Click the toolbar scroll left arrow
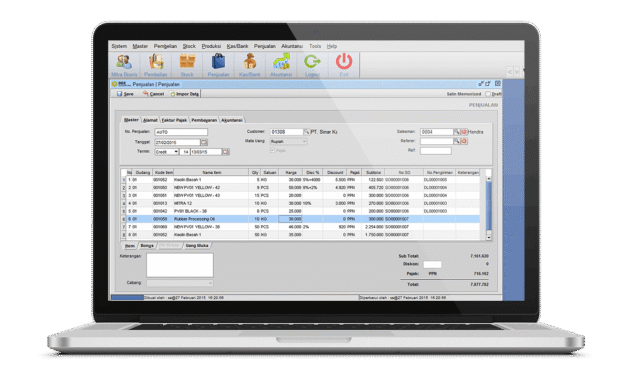Viewport: 630px width, 380px height. tap(509, 72)
